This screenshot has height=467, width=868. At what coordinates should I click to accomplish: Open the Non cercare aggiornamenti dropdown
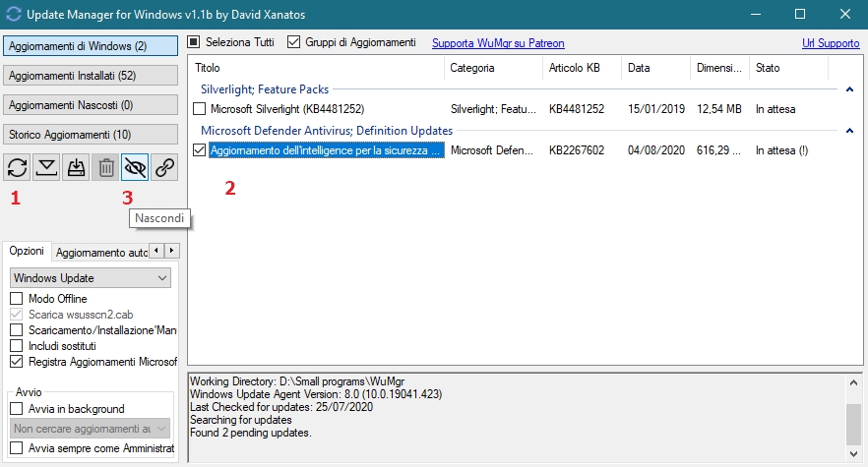[91, 429]
